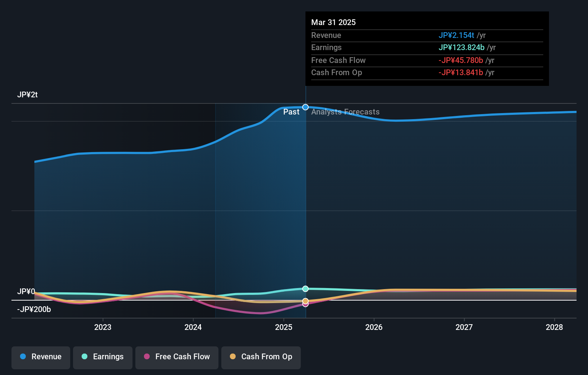Screen dimensions: 588x375
Task: Click the Free Cash Flow label in tooltip
Action: pyautogui.click(x=338, y=60)
